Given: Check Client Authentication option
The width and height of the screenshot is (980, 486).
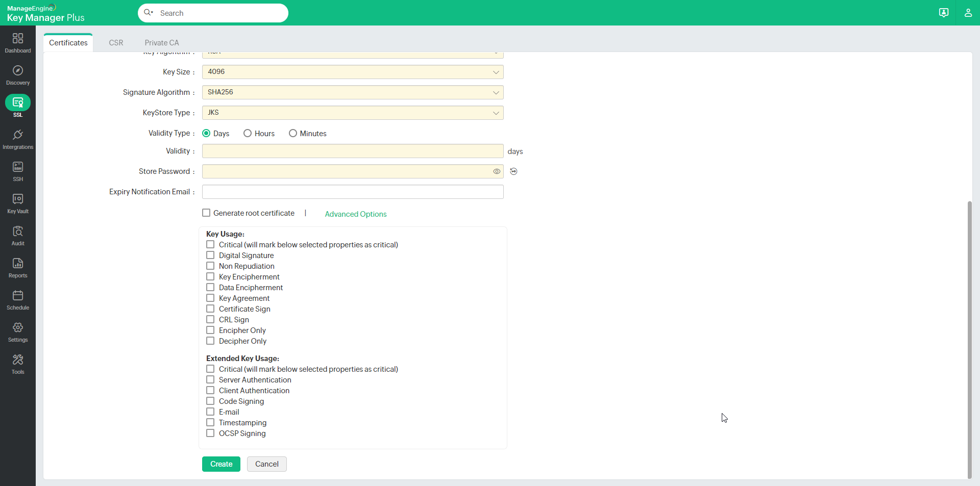Looking at the screenshot, I should coord(210,390).
